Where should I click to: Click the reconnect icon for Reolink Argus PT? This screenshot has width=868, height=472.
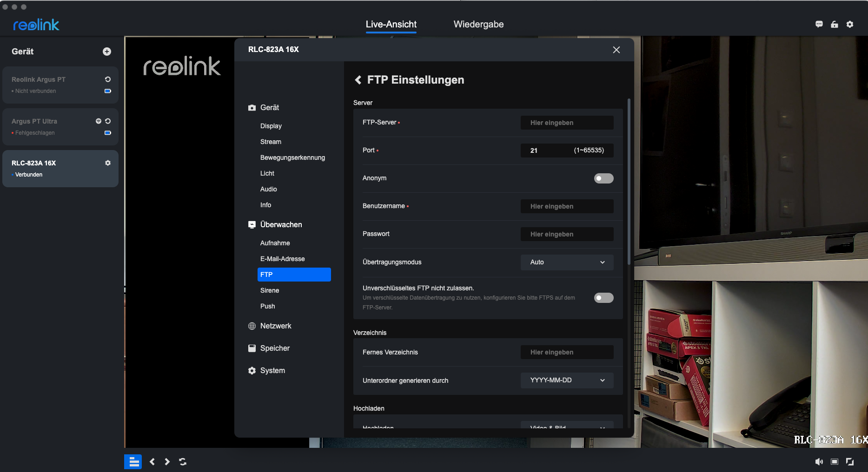pos(108,79)
